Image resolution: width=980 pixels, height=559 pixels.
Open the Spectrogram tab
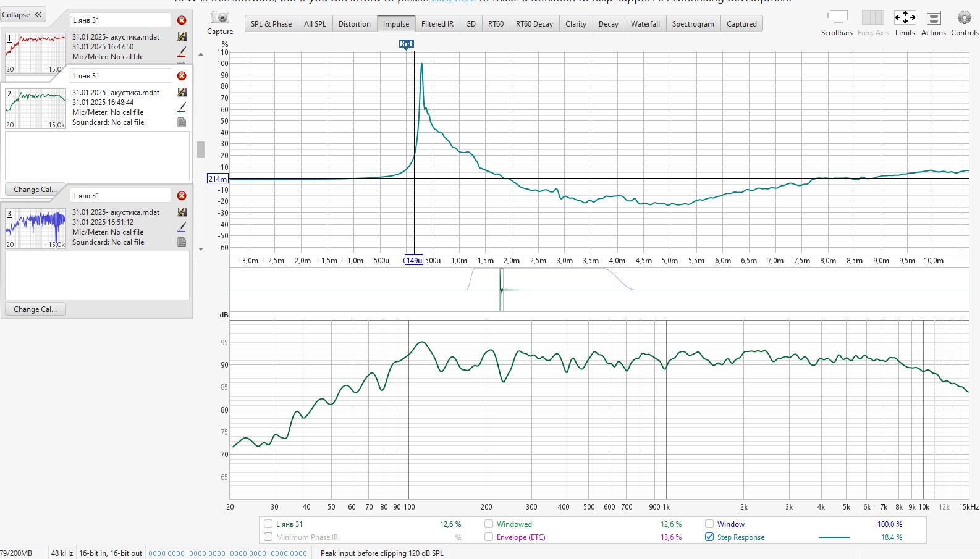coord(693,24)
